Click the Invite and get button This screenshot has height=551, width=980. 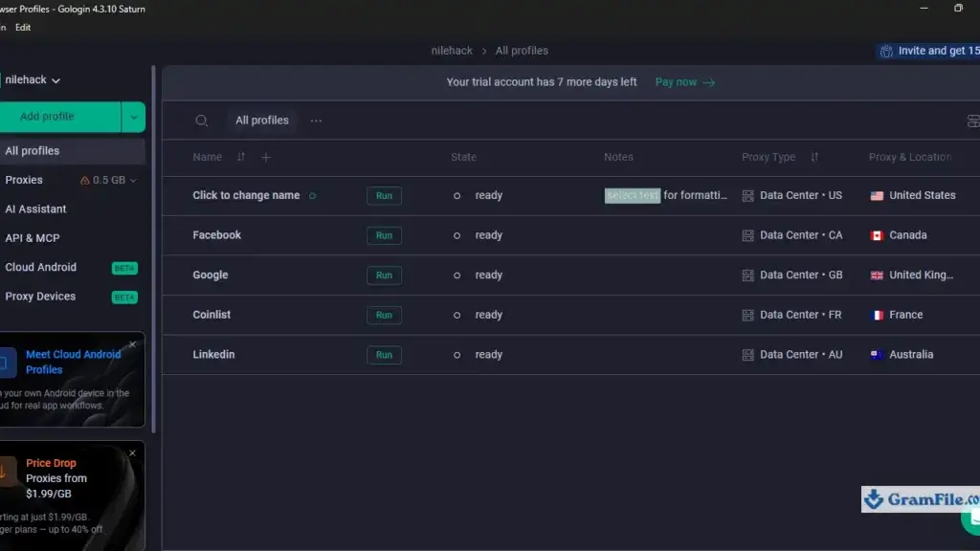928,52
